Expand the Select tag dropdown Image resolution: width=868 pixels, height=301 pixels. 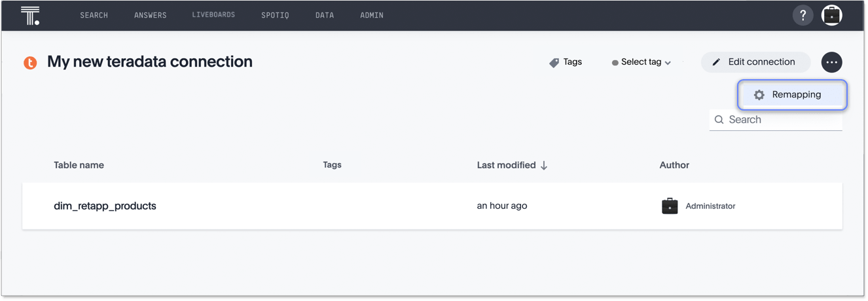642,62
